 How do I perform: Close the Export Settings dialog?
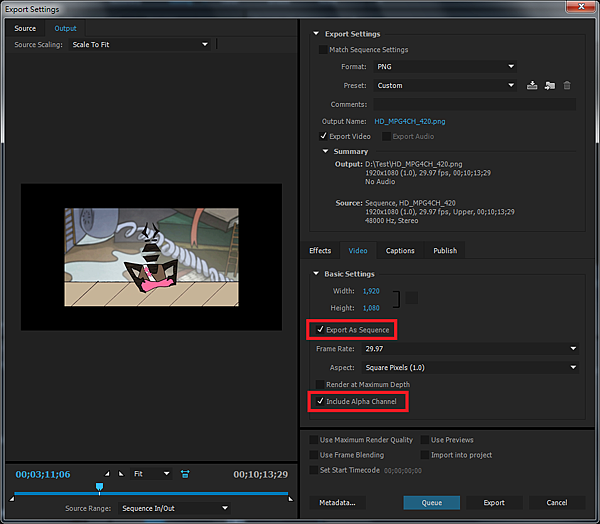coord(581,6)
